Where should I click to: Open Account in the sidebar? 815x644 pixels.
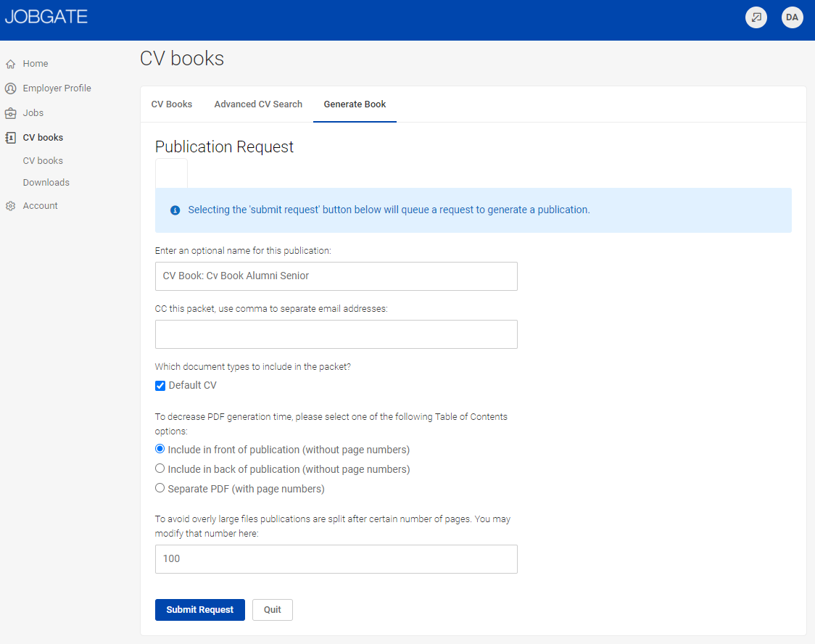40,206
